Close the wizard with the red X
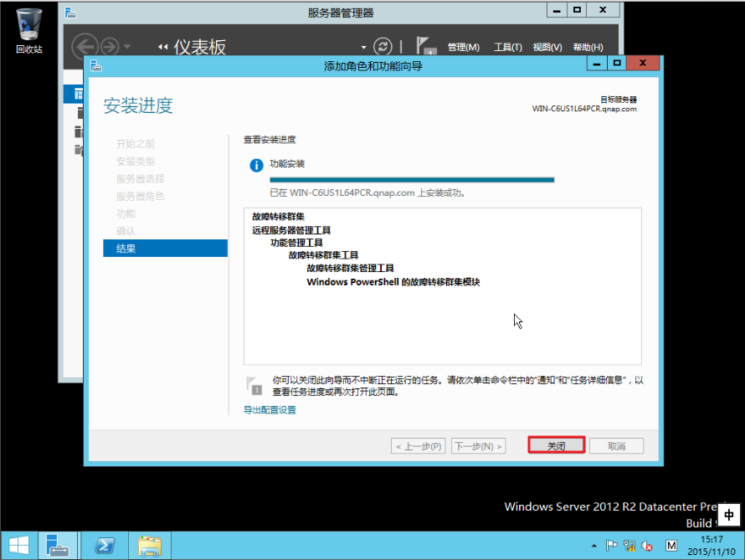 643,63
